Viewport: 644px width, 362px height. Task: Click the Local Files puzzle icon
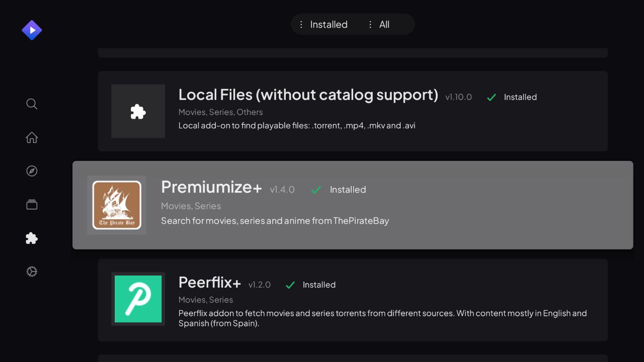(138, 111)
